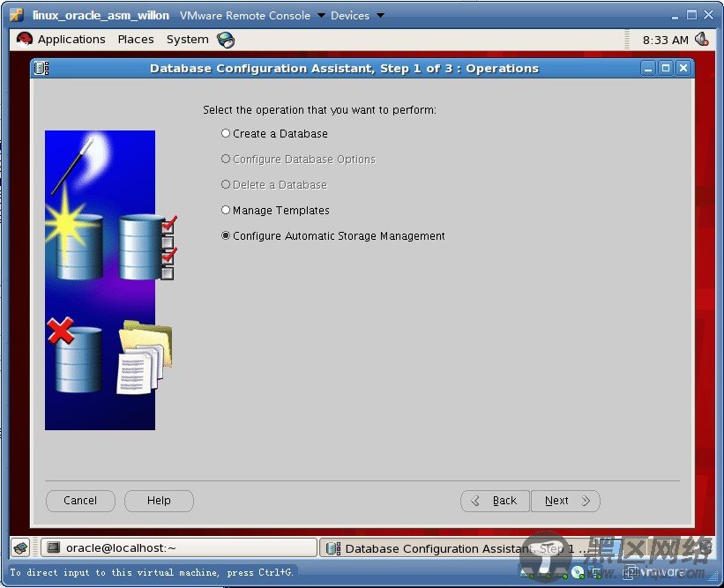Open VMware Remote Console dropdown
Screen dimensions: 724x588
click(252, 16)
